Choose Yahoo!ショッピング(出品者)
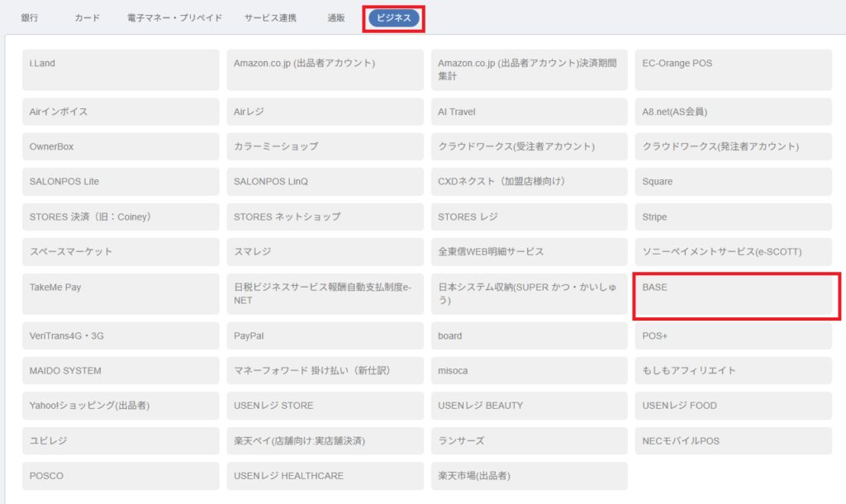The height and width of the screenshot is (504, 846). (x=121, y=406)
